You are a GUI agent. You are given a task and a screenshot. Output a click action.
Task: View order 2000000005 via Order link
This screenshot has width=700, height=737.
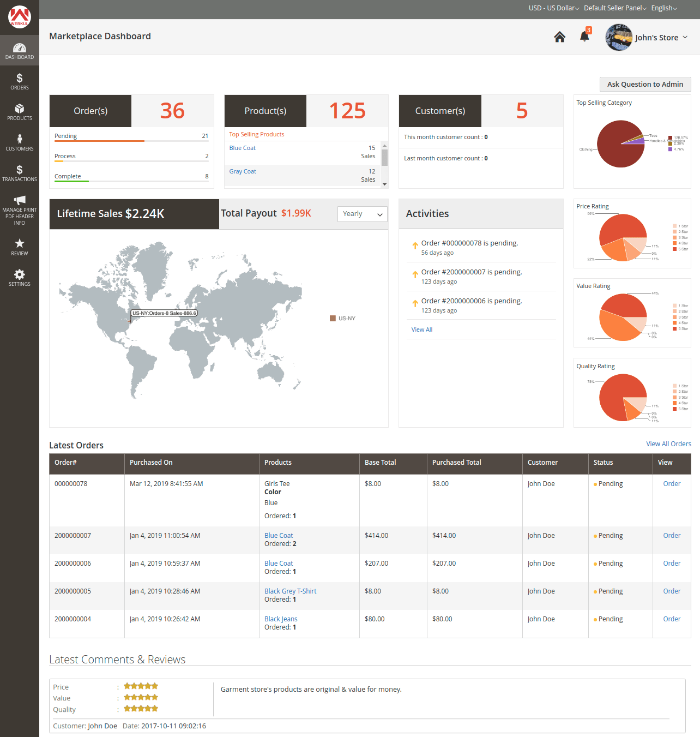(x=672, y=591)
